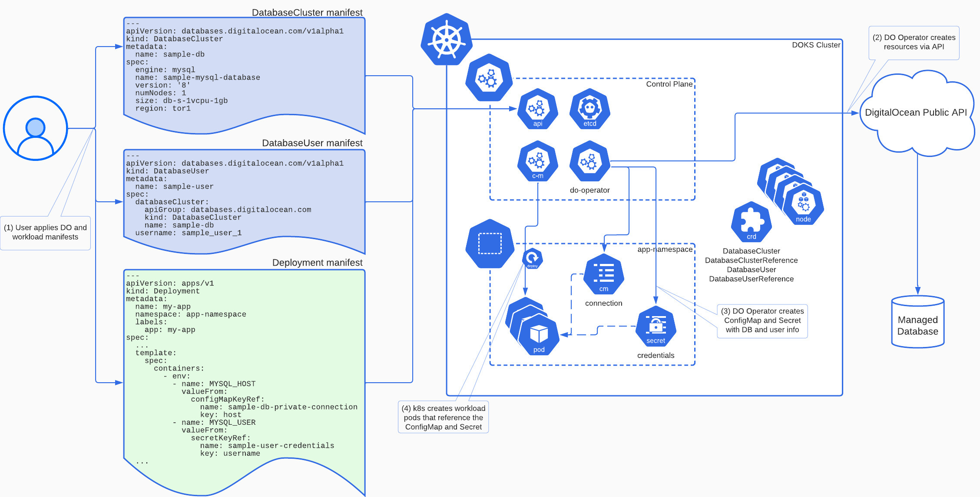
Task: Click the DatabaseUser manifest title
Action: tap(312, 143)
